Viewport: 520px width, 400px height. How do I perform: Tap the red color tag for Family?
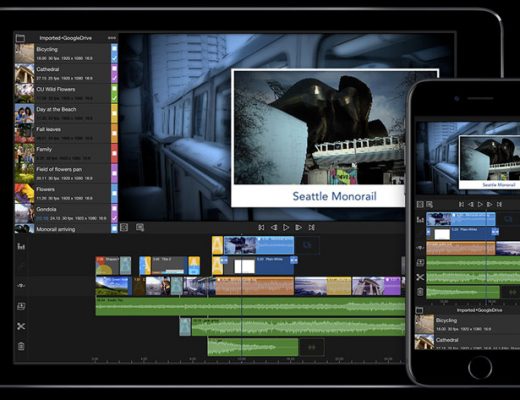point(114,153)
